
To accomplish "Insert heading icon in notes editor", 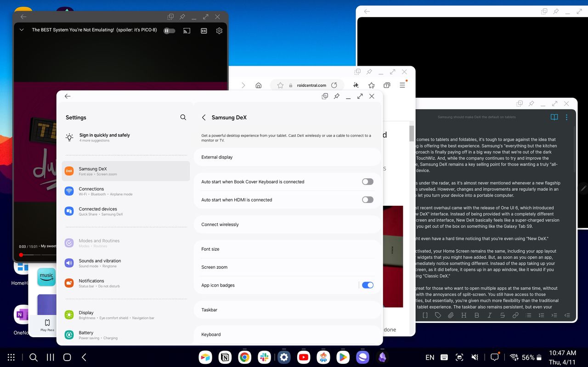I will point(464,315).
